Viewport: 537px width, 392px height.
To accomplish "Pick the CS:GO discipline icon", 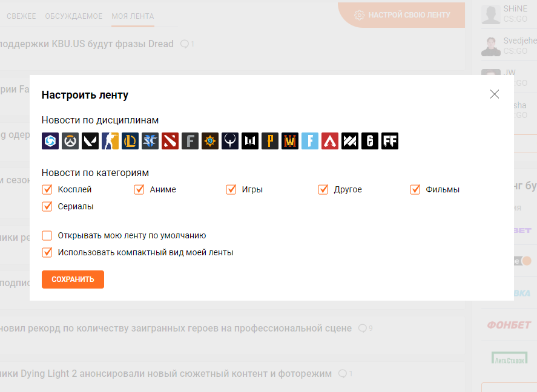I will [110, 141].
